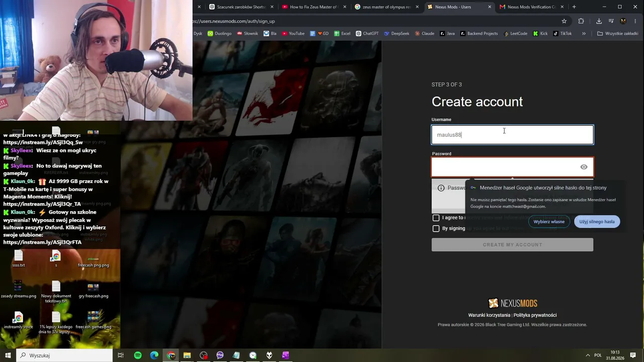The height and width of the screenshot is (362, 644).
Task: Open the Polityka prywatności link
Action: [x=535, y=315]
